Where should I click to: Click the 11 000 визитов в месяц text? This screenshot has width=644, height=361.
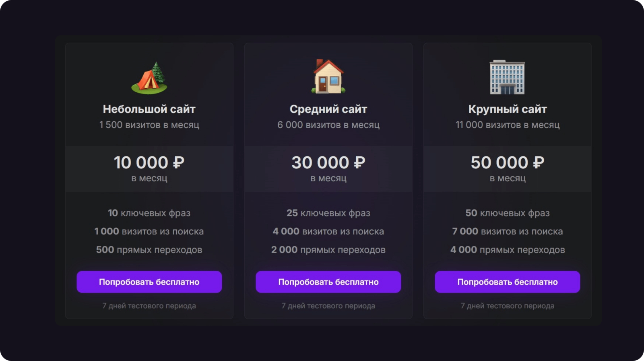(508, 125)
